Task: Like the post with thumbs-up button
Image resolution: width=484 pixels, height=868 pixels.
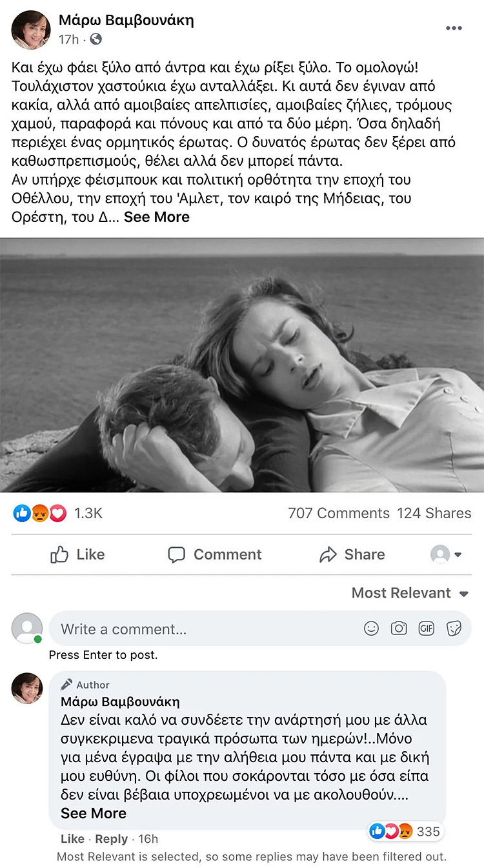Action: [77, 554]
